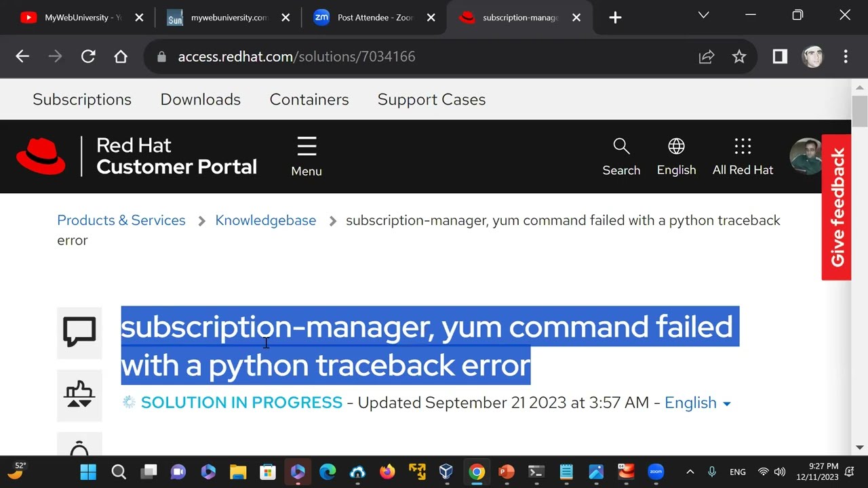Open Support Cases navigation item
This screenshot has height=488, width=868.
click(x=432, y=100)
